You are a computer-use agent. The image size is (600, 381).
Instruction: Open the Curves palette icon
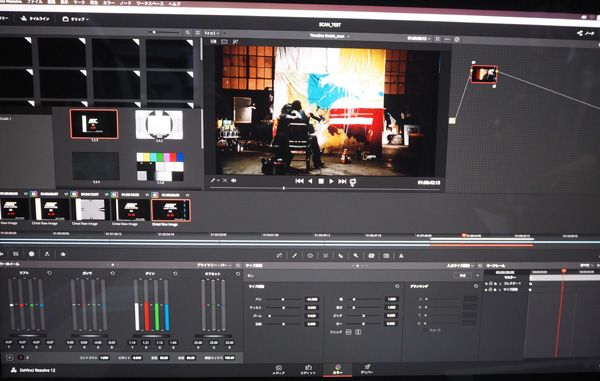[x=279, y=256]
